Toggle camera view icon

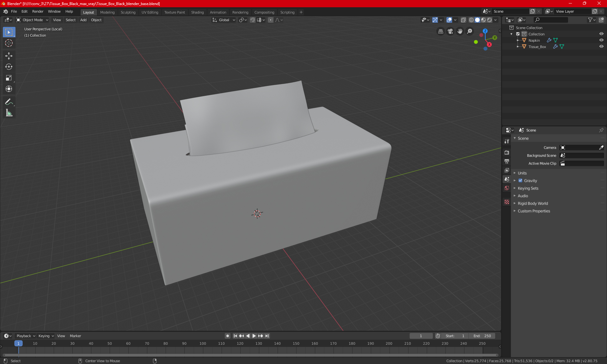(450, 31)
